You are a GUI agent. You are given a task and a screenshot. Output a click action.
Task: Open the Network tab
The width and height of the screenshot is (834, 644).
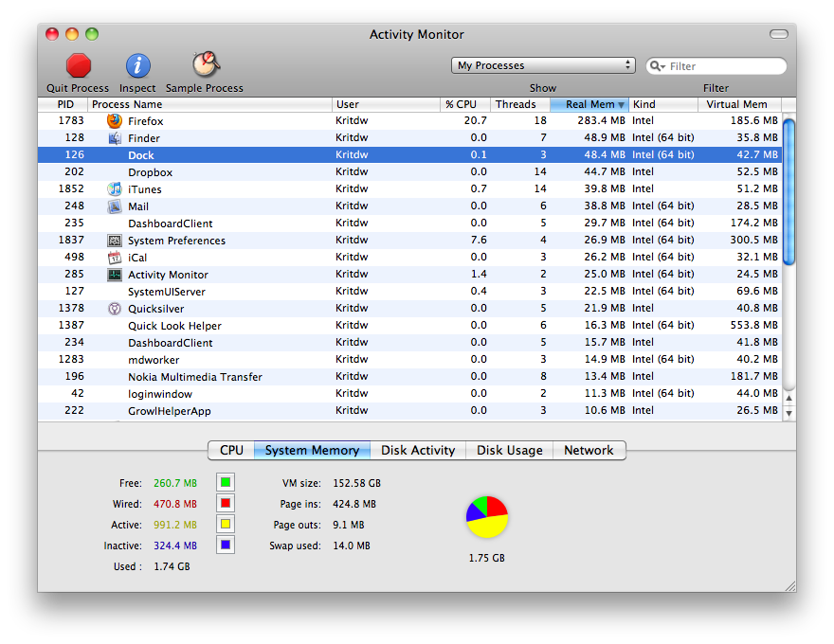pos(589,450)
